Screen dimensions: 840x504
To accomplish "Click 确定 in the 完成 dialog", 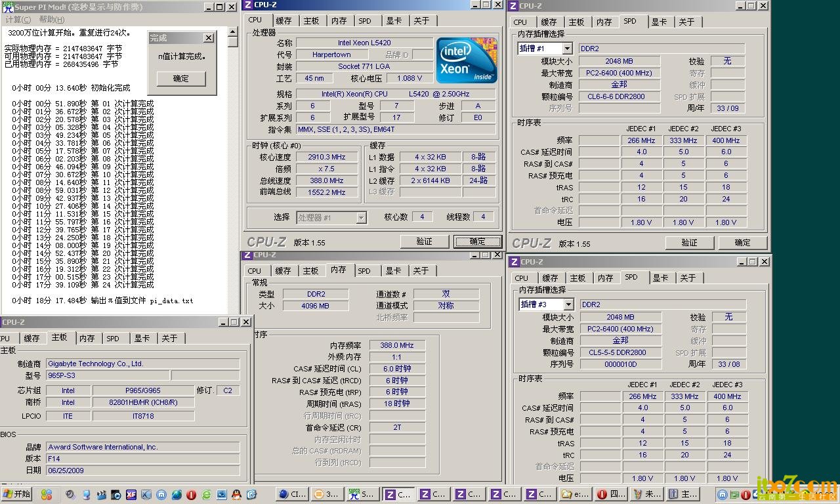I will 181,79.
